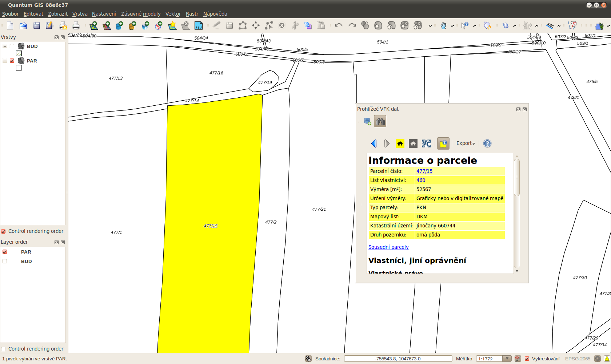Add PostGIS layer blue database icon
This screenshot has width=611, height=364.
click(x=119, y=25)
